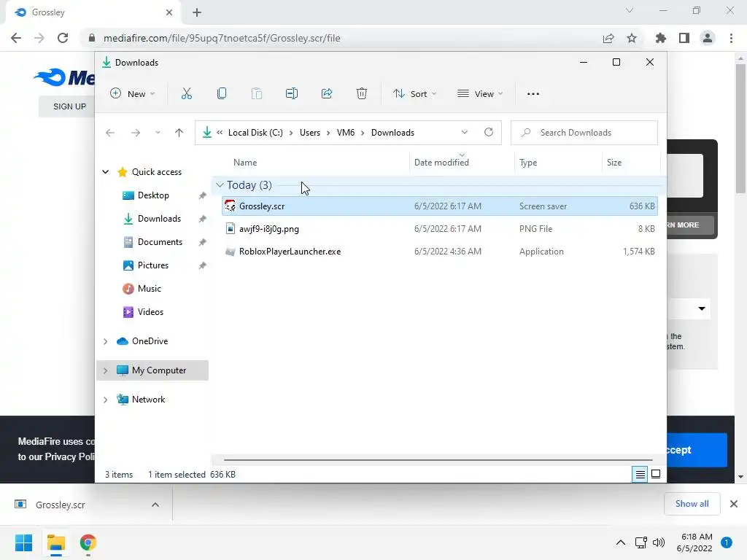Open Videos in the navigation pane
This screenshot has width=747, height=560.
(150, 312)
